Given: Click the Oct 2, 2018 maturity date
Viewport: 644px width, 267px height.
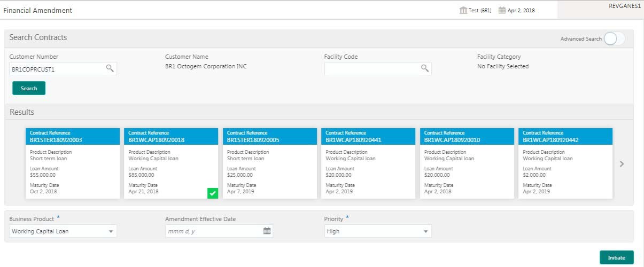Looking at the screenshot, I should (x=43, y=191).
